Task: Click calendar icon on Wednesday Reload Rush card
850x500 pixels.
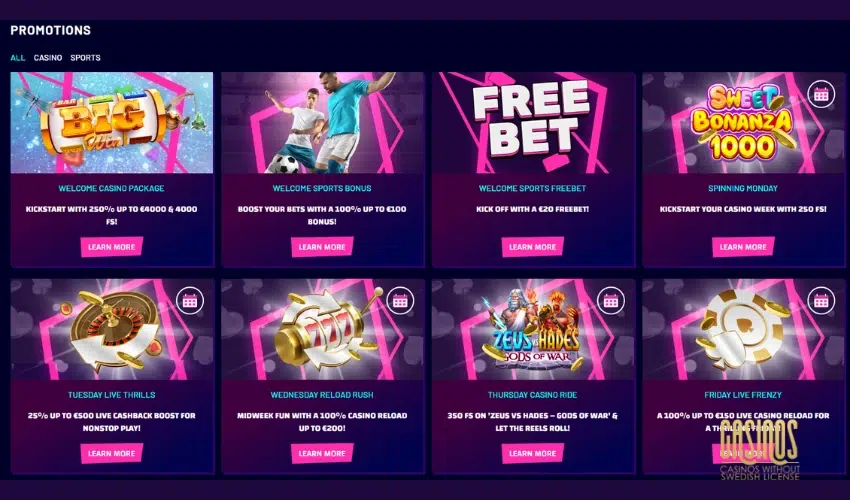Action: coord(400,301)
